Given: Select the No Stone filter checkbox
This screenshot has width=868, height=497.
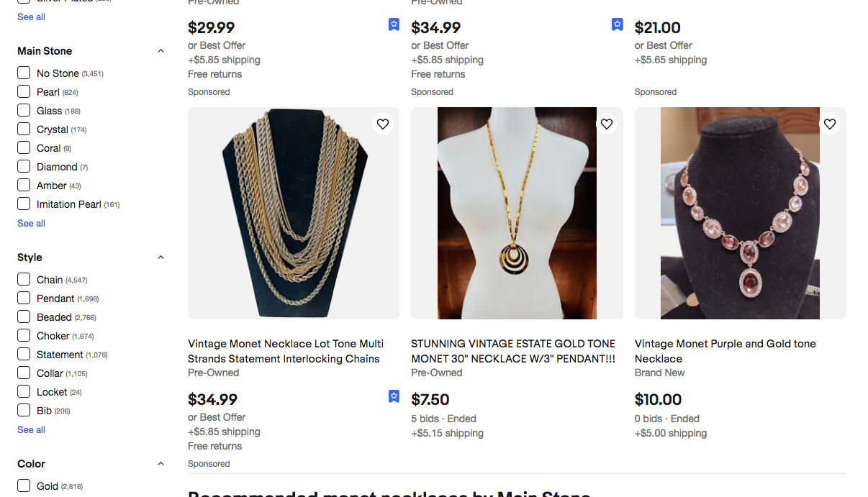Looking at the screenshot, I should pos(24,73).
